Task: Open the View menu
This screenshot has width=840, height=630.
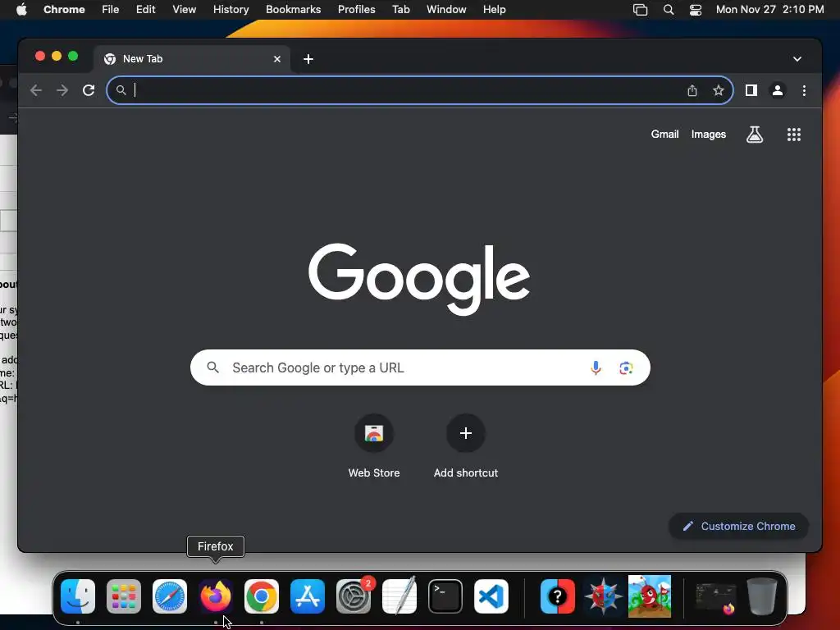Action: [x=185, y=10]
